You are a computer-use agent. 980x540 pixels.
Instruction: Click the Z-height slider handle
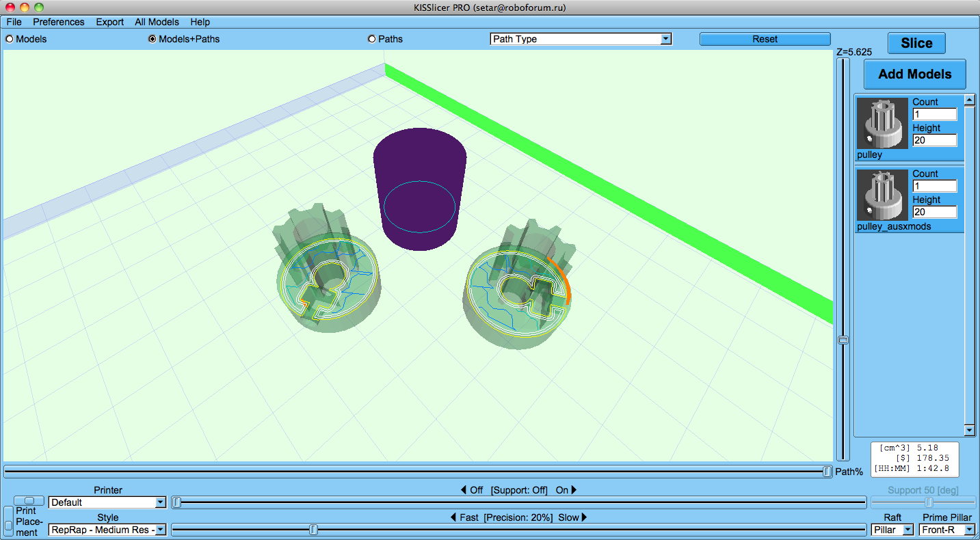843,340
